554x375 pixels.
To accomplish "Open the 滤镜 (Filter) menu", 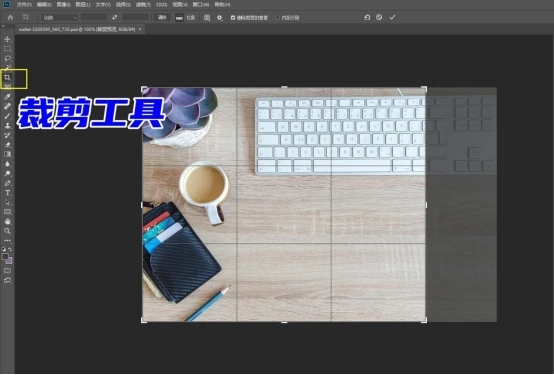I will [x=143, y=5].
